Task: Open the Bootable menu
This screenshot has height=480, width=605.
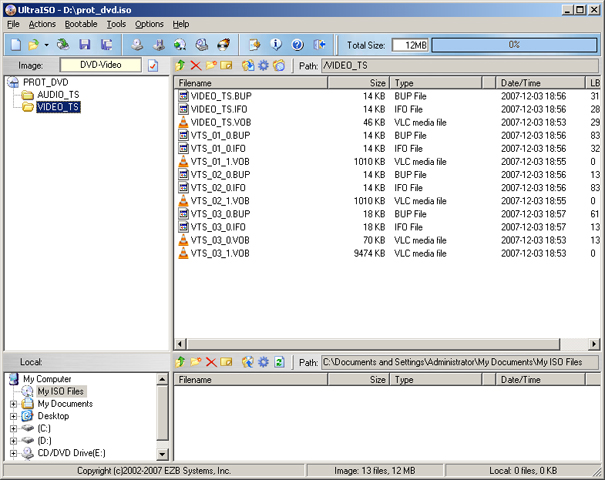Action: 81,24
